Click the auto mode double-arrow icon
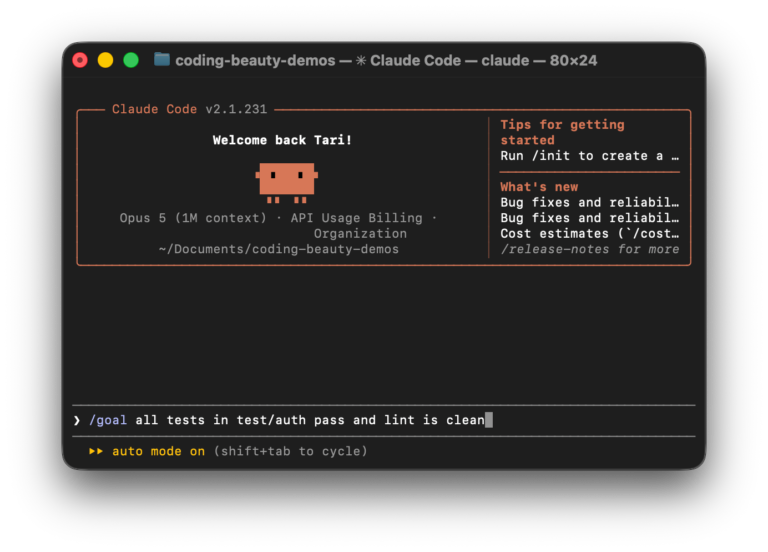 point(96,451)
